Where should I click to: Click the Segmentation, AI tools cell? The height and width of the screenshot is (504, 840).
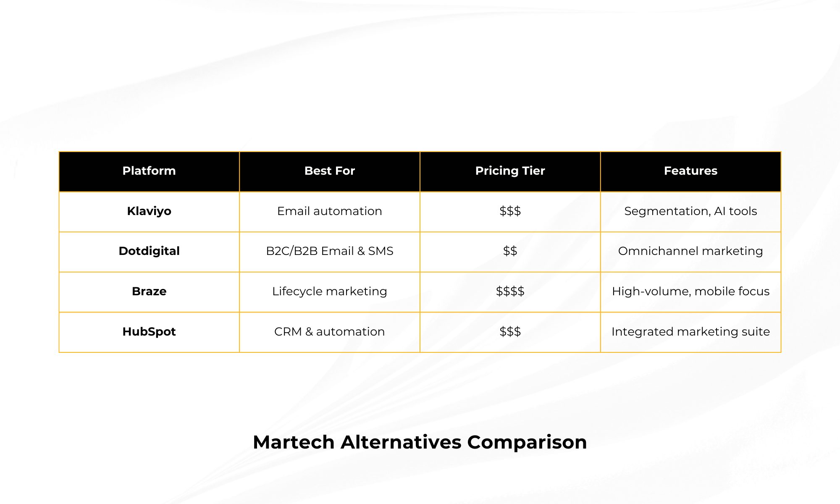point(690,211)
